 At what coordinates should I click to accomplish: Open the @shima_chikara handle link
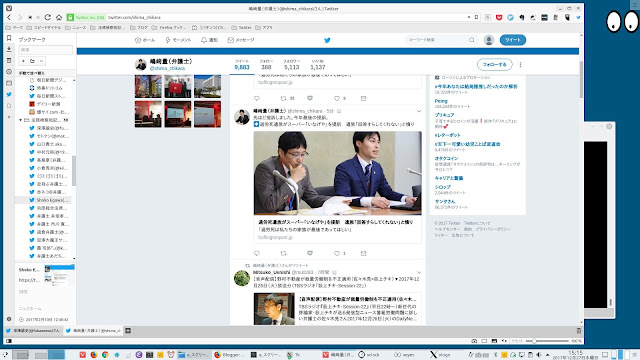[x=167, y=68]
